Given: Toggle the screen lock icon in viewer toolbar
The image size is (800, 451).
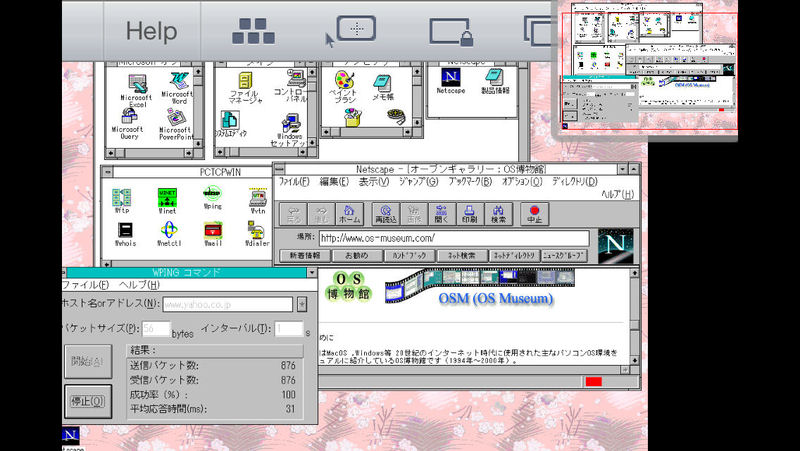Looking at the screenshot, I should pyautogui.click(x=451, y=32).
